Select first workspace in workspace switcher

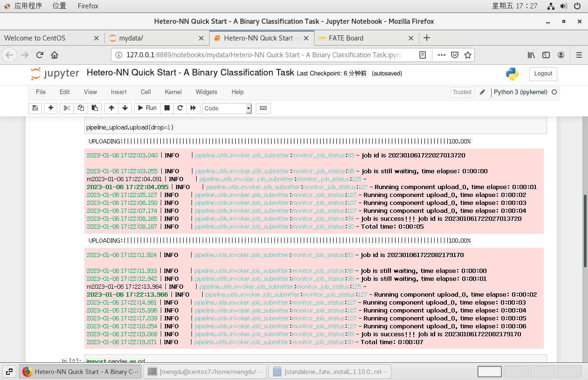pos(490,372)
